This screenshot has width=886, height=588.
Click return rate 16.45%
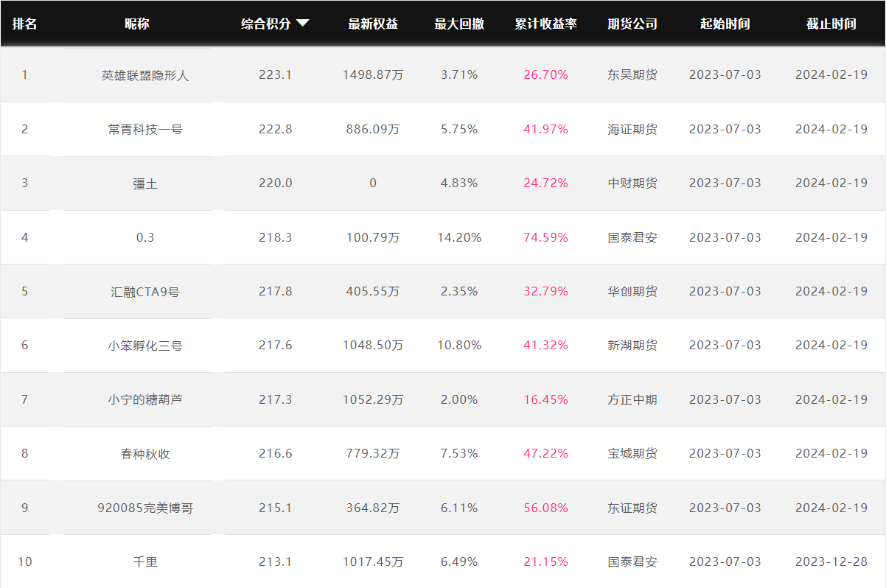[x=546, y=399]
